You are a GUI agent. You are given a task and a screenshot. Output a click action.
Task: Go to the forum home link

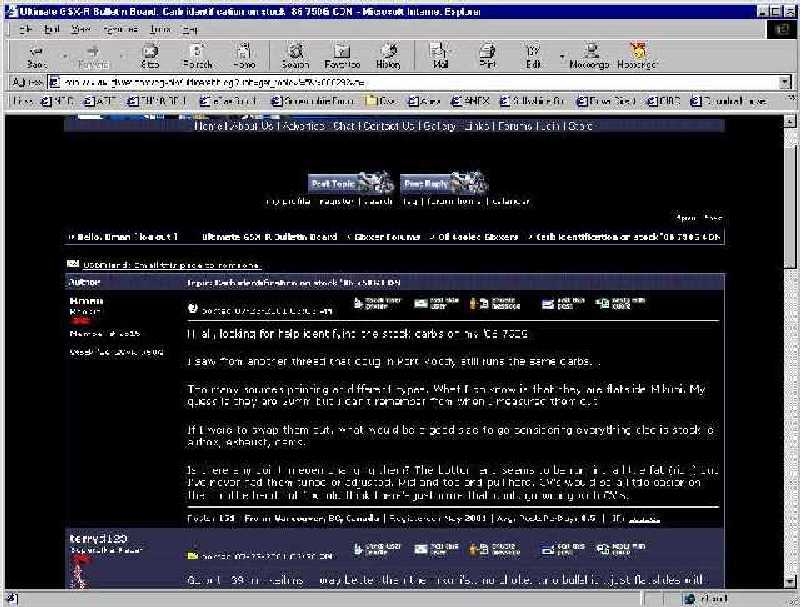[x=455, y=201]
